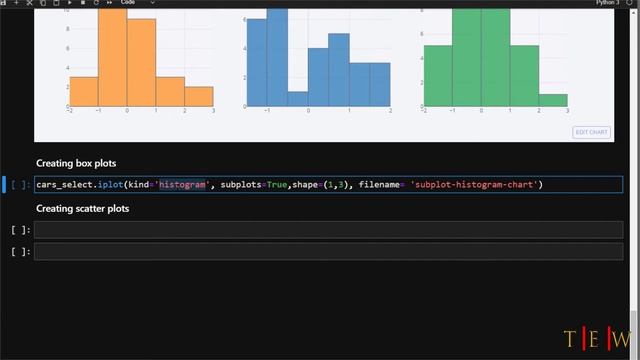Viewport: 640px width, 360px height.
Task: Click the highlighted word 'histogram' in the code
Action: coord(182,184)
